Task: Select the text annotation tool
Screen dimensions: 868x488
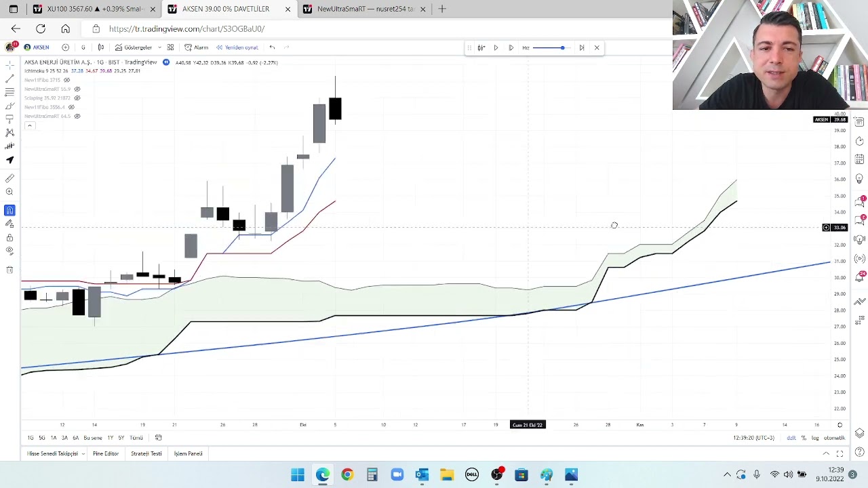Action: tap(9, 119)
